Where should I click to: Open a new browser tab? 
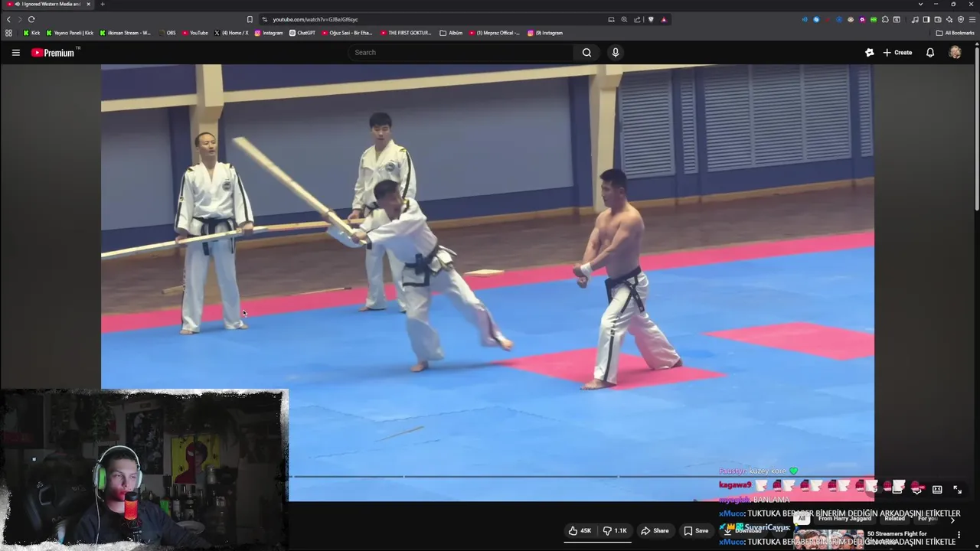tap(103, 4)
